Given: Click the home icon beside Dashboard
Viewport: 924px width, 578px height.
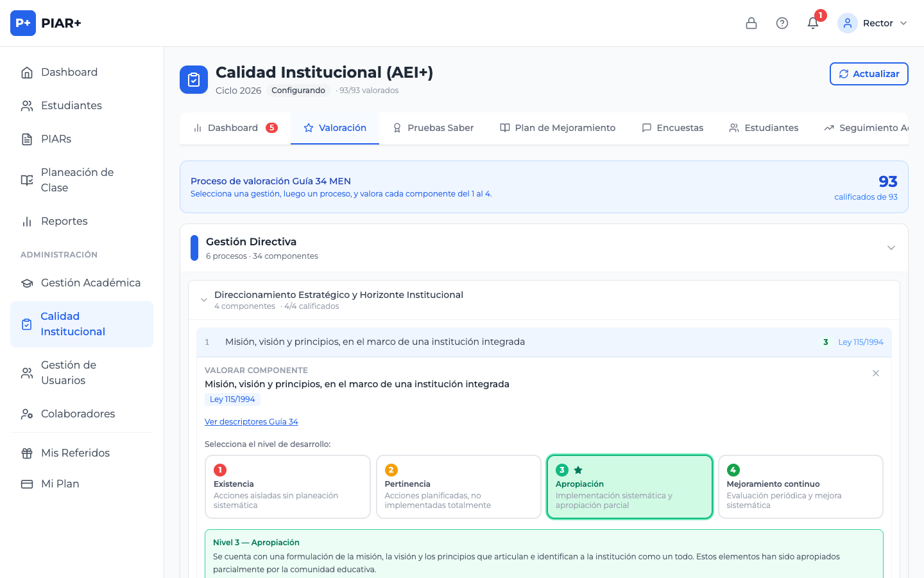Looking at the screenshot, I should [x=27, y=73].
